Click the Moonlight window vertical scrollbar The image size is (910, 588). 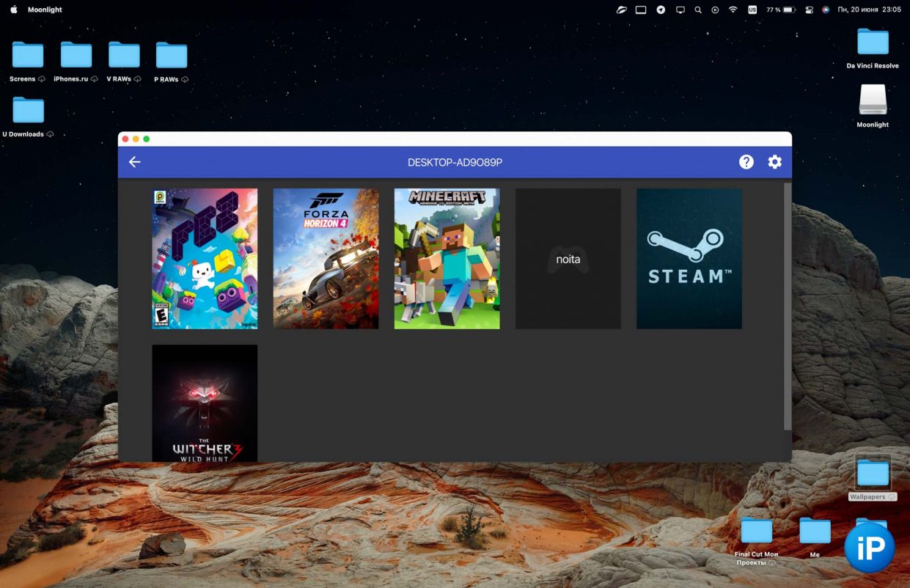pos(788,306)
